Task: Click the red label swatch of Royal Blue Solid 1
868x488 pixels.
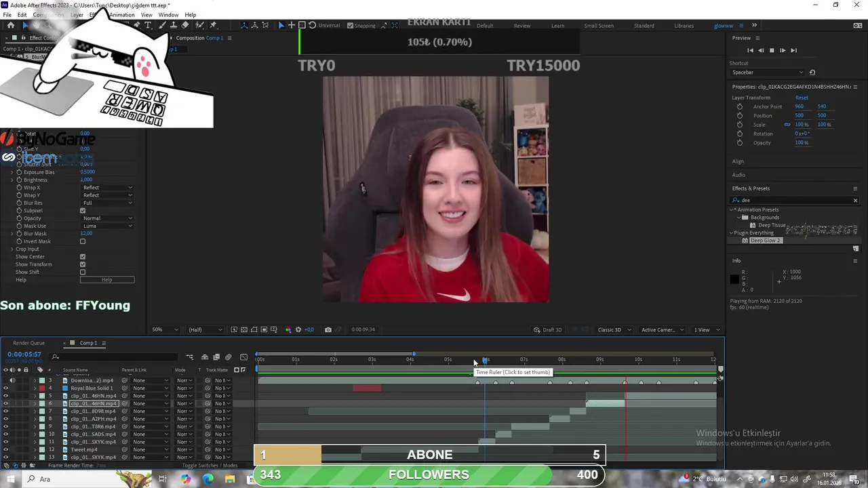Action: pyautogui.click(x=41, y=388)
